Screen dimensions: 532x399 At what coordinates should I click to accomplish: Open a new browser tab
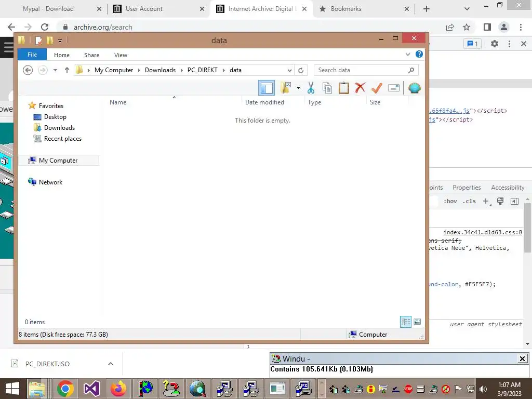tap(427, 9)
